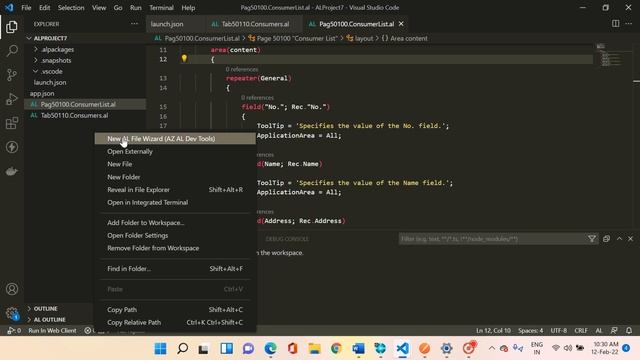
Task: Switch to the launch.json tab
Action: coord(167,24)
